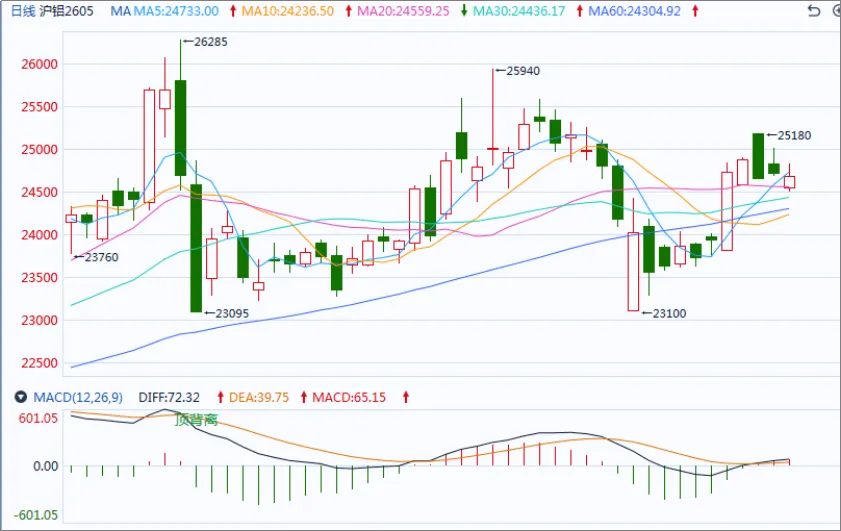Click the -601.05 MACD axis label
The width and height of the screenshot is (841, 531).
tap(36, 515)
